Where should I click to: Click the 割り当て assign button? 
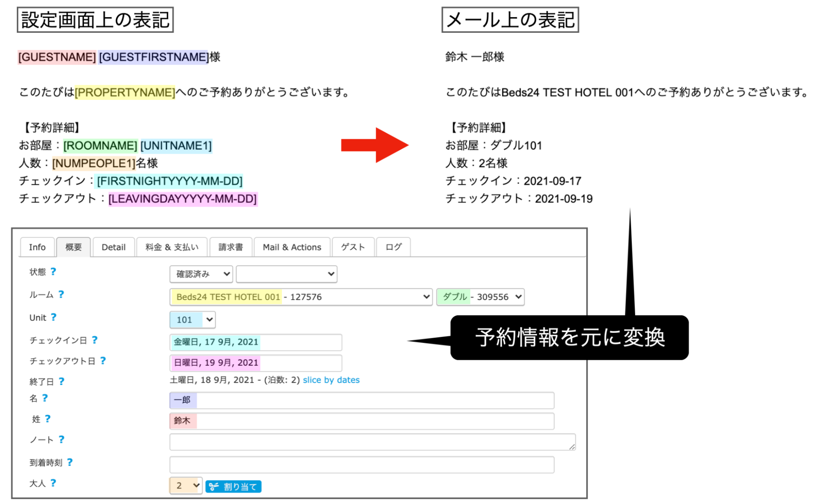pyautogui.click(x=234, y=486)
